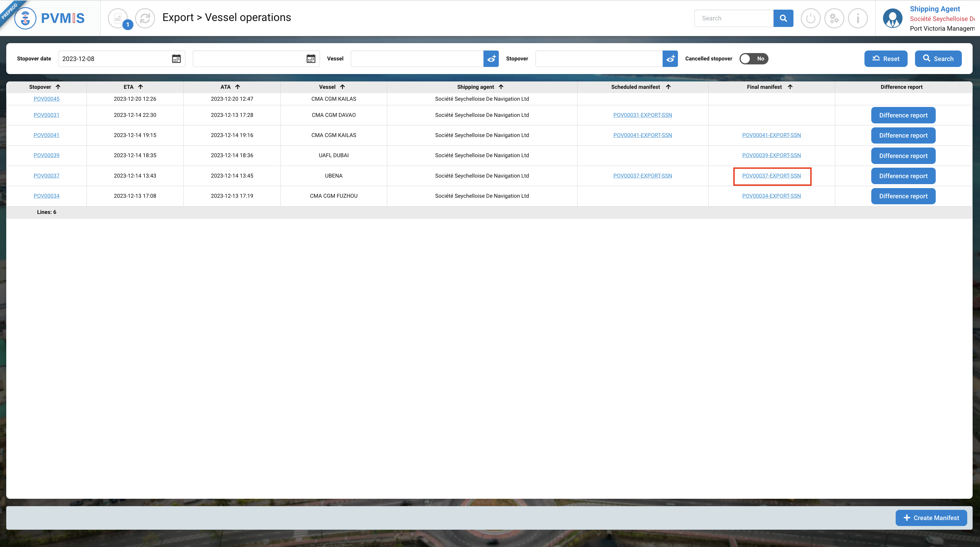Click the refresh arrows icon in header

(x=145, y=18)
